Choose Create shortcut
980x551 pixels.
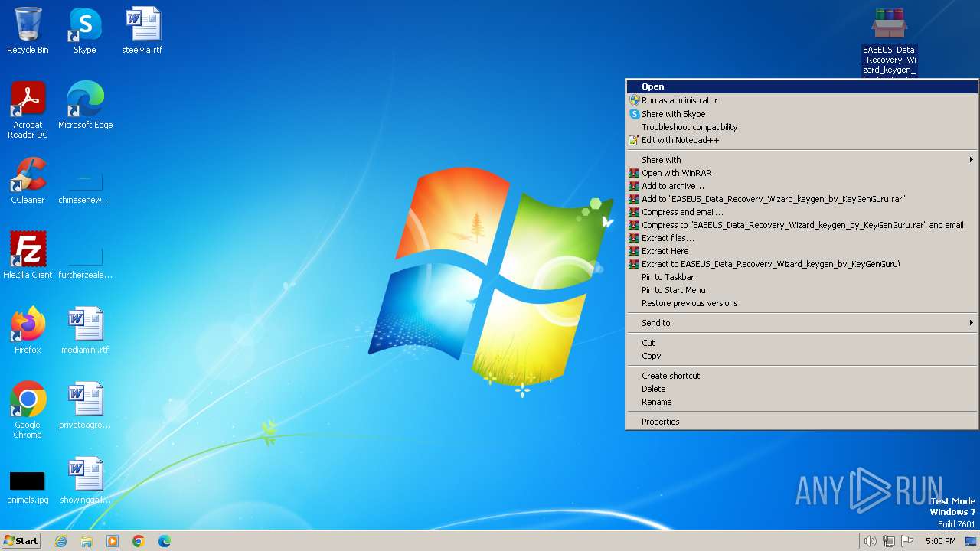pos(802,376)
